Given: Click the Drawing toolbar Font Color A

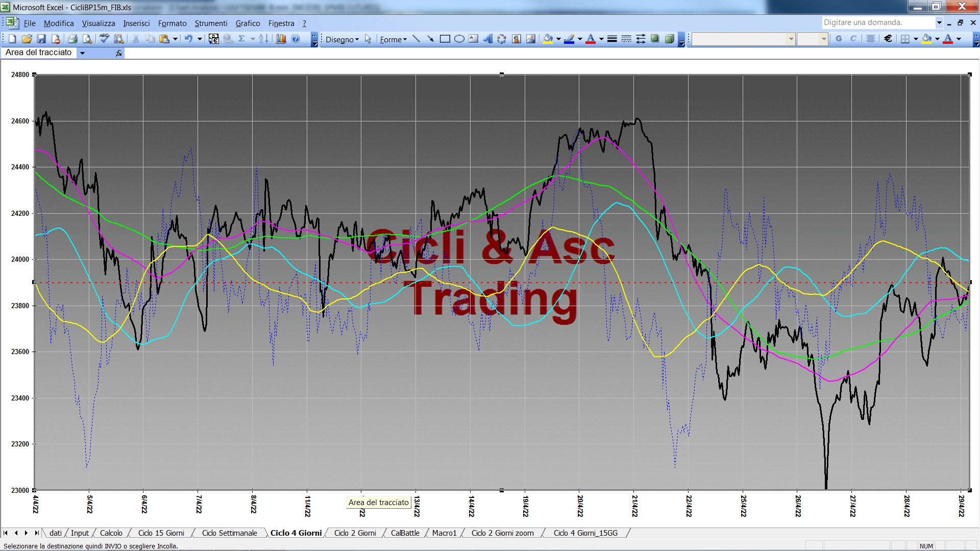Looking at the screenshot, I should pyautogui.click(x=591, y=39).
